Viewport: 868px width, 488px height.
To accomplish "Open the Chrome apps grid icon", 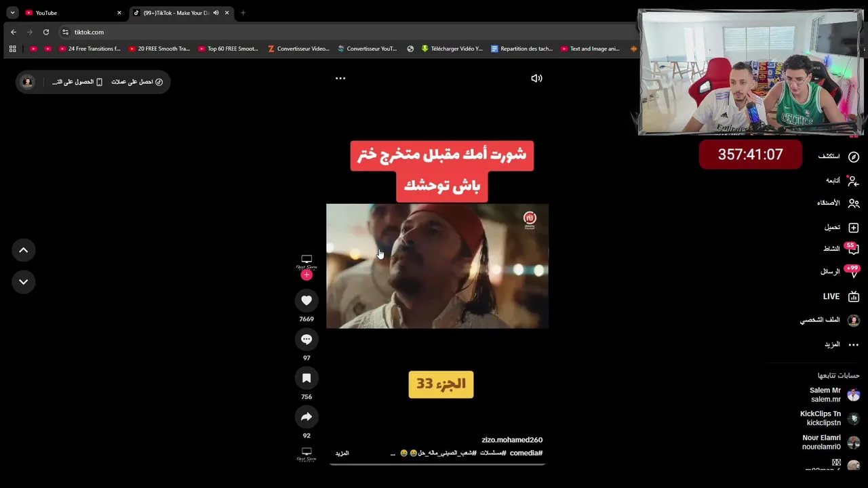I will [x=12, y=49].
